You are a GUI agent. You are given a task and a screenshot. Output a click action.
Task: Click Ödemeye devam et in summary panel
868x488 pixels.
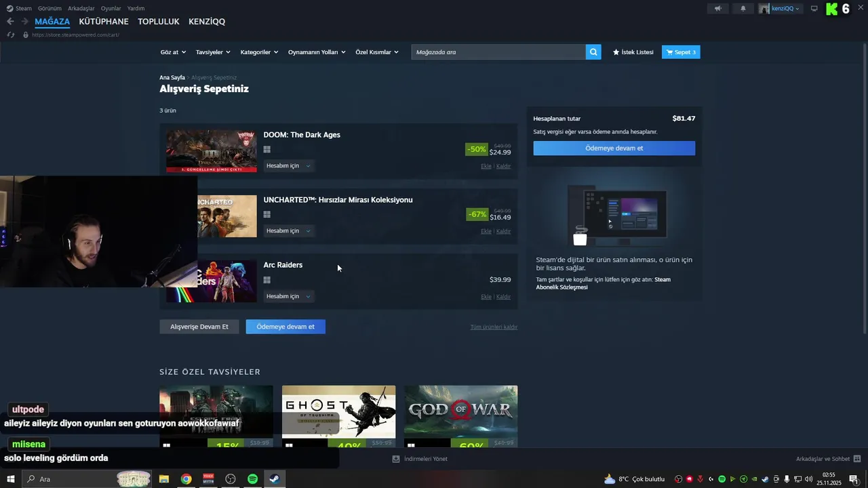pyautogui.click(x=614, y=148)
